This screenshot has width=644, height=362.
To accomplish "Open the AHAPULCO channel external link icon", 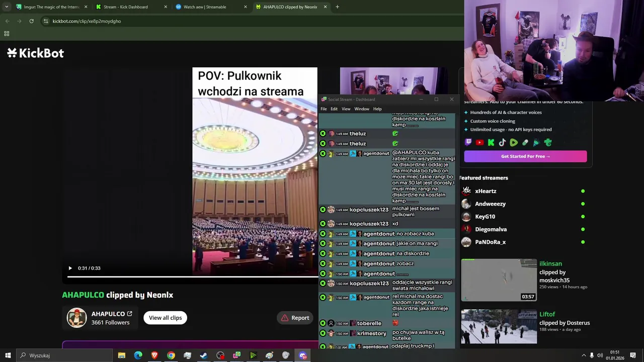I will [129, 314].
